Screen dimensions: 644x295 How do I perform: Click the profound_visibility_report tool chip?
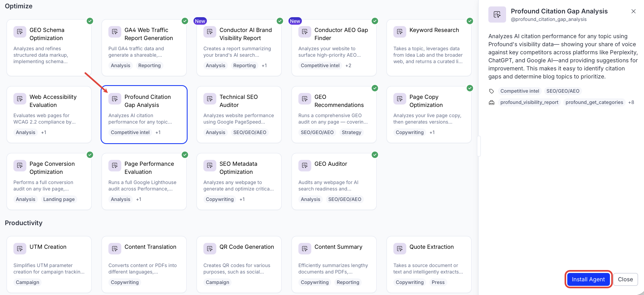[529, 102]
